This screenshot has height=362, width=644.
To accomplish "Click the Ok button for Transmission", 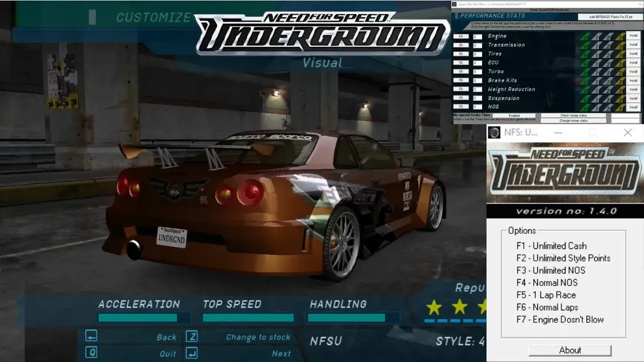I will pos(461,45).
